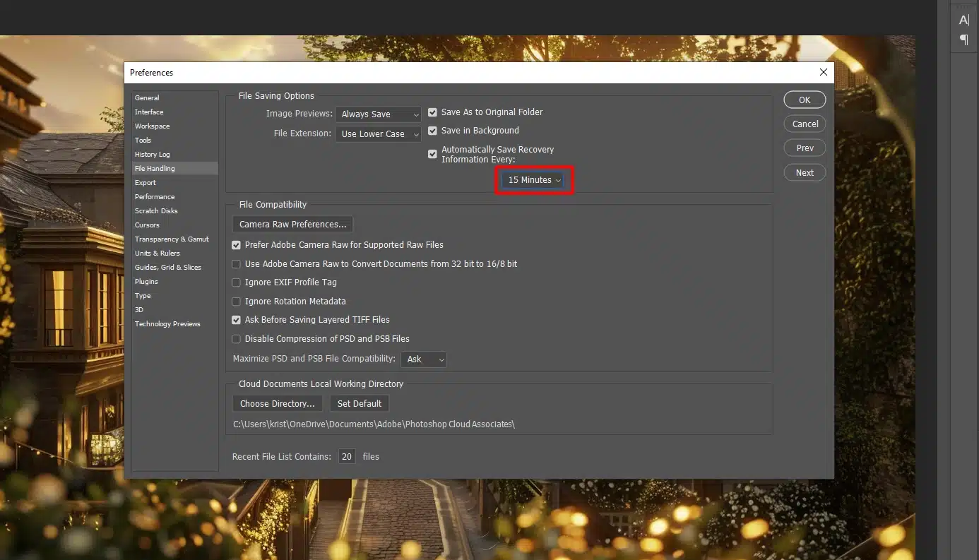Click the OK button
Viewport: 979px width, 560px height.
point(805,100)
